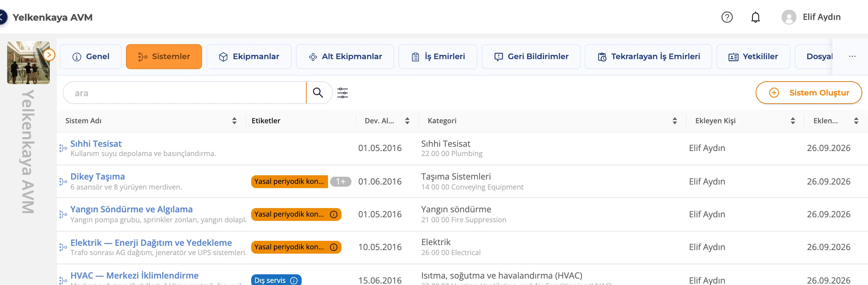Sort by Ekleyen Kişi column arrows

coord(793,121)
